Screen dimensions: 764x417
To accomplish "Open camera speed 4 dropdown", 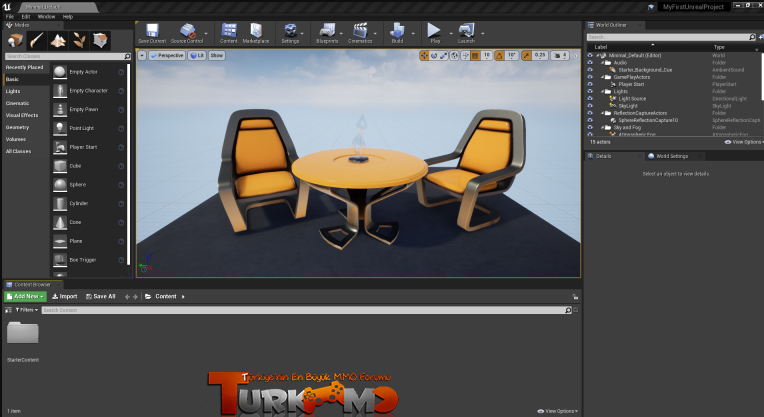I will point(560,56).
